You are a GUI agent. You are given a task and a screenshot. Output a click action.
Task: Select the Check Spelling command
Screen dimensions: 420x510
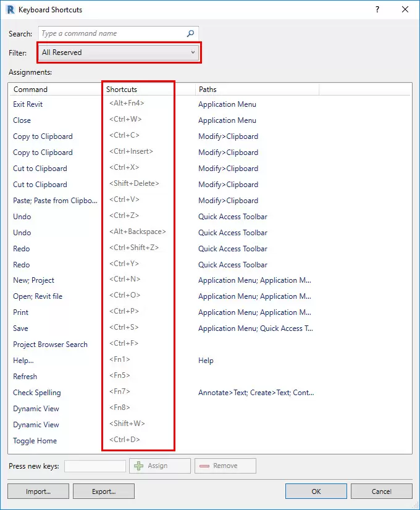pyautogui.click(x=37, y=393)
